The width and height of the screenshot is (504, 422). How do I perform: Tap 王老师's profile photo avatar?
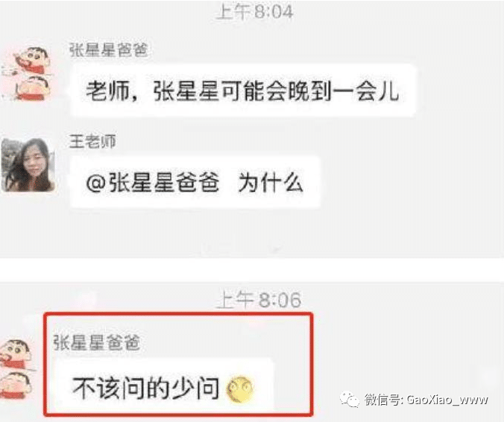(x=28, y=165)
